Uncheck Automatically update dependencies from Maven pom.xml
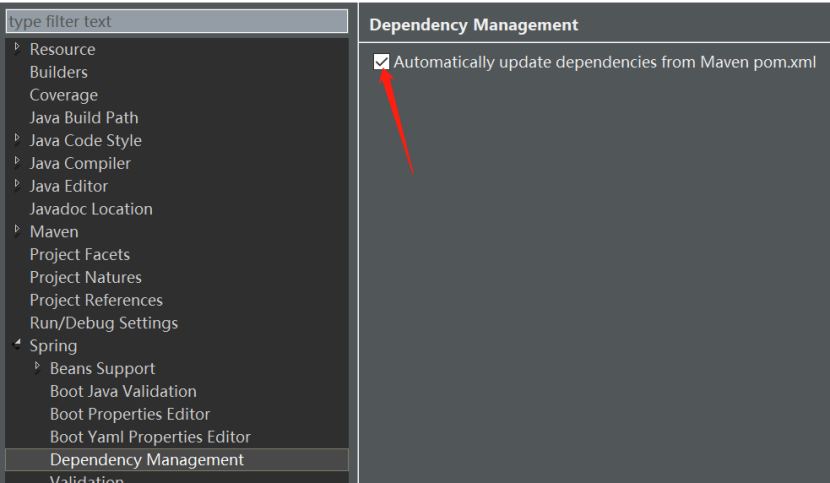The image size is (830, 483). (381, 62)
